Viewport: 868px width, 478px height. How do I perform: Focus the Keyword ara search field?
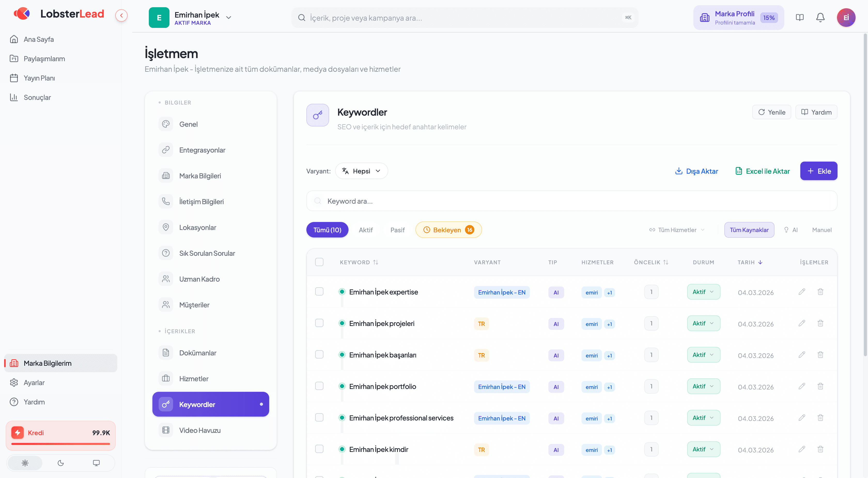point(571,201)
